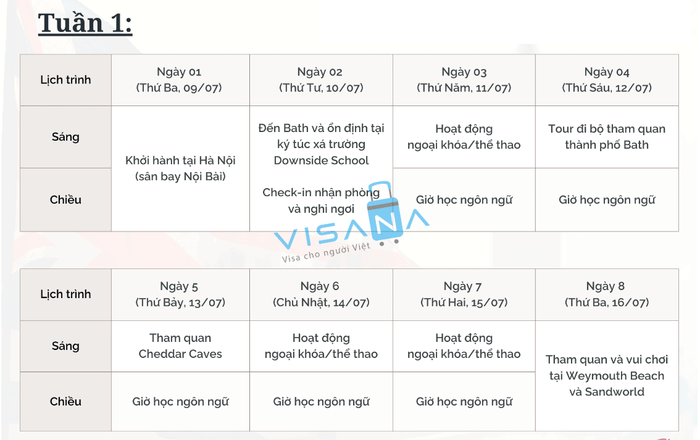700x440 pixels.
Task: Click the "Khởi hành tại Hà Nội" cell
Action: [180, 168]
